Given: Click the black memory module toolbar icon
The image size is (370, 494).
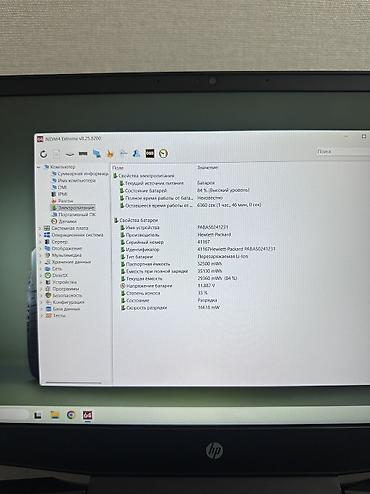Looking at the screenshot, I should pos(83,154).
